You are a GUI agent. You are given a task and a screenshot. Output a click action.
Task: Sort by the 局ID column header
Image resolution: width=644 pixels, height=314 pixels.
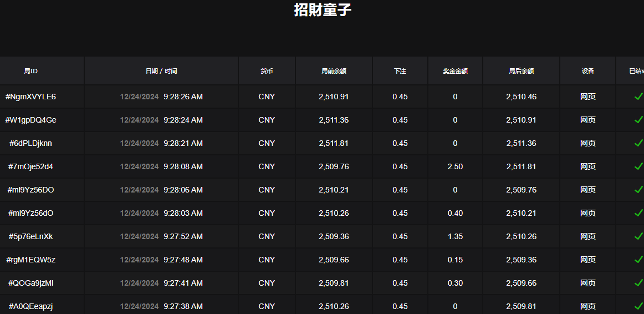30,71
